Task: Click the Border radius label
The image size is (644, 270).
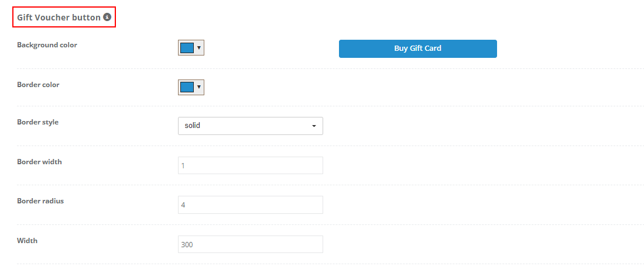Action: coord(40,201)
